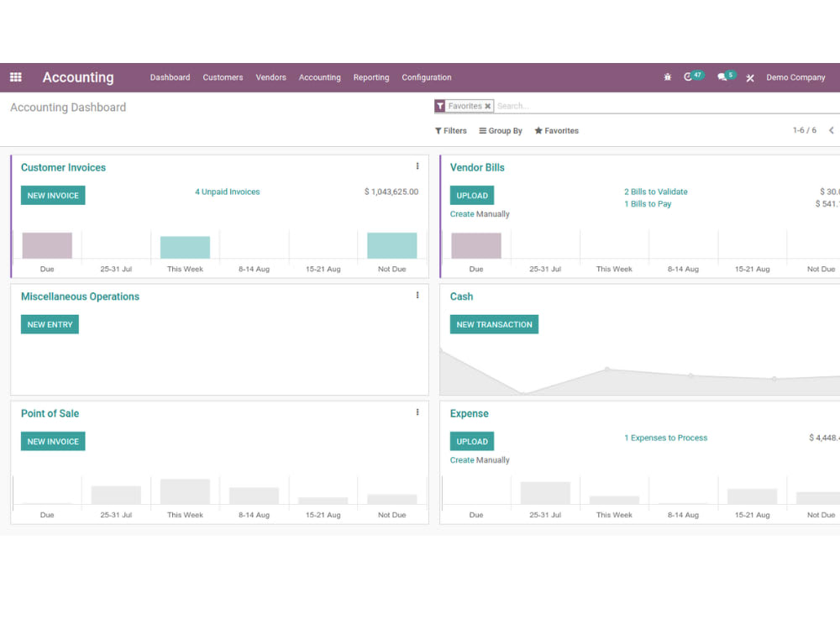The width and height of the screenshot is (840, 630).
Task: Open the Group By dropdown
Action: click(501, 131)
